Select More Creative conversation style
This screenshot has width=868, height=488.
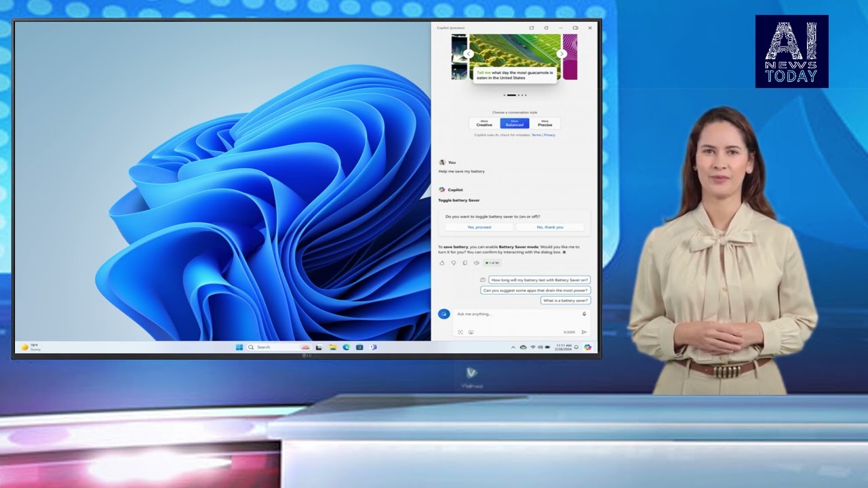click(x=484, y=123)
